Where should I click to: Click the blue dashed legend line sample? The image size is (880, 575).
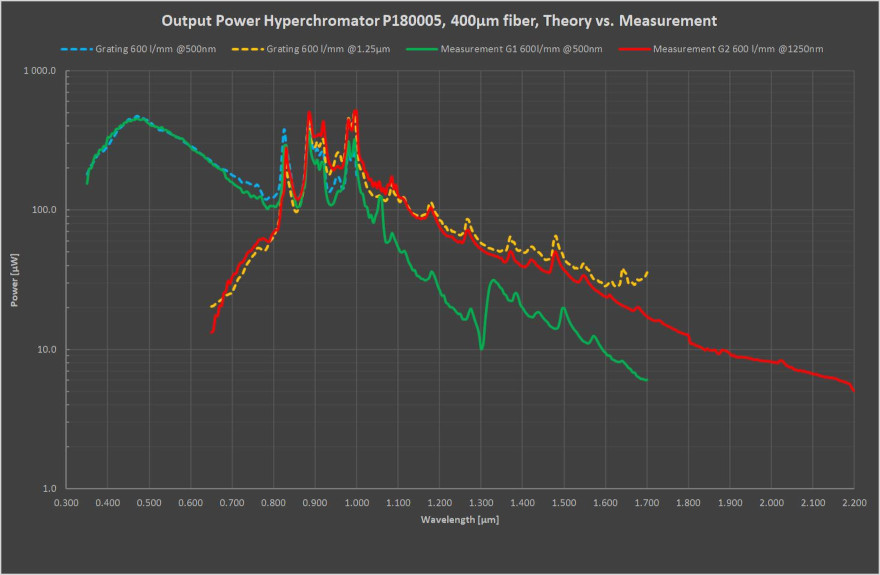(77, 49)
